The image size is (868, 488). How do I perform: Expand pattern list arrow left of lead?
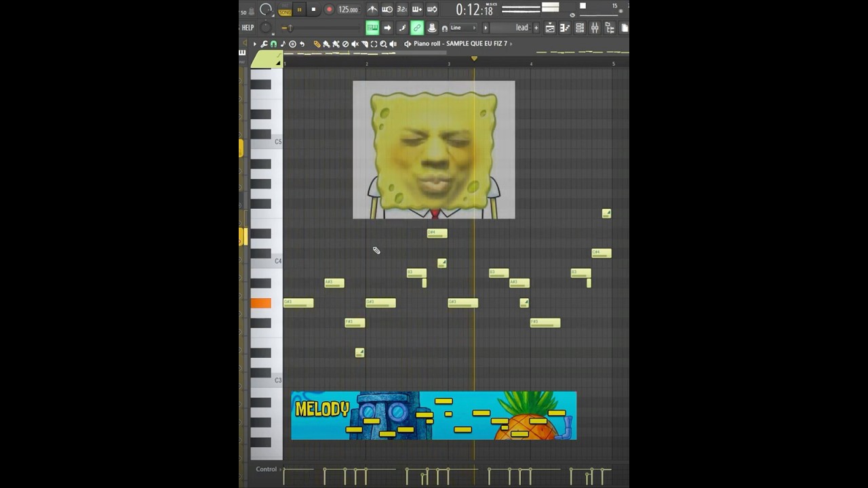coord(486,28)
